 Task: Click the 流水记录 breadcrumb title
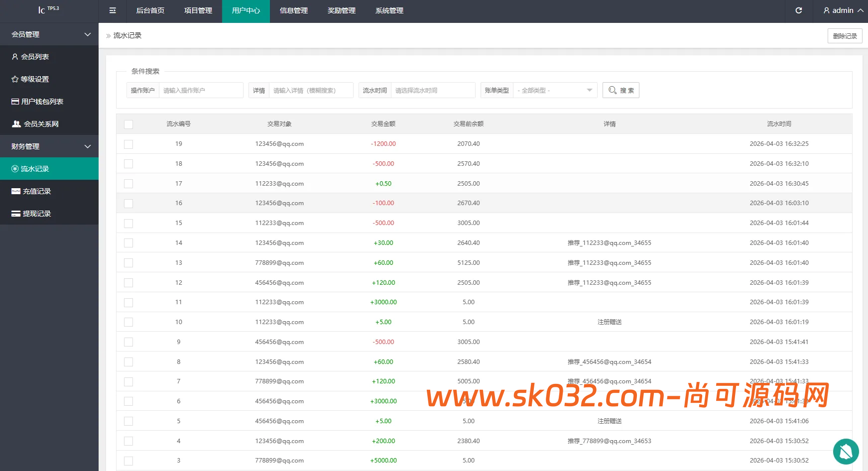pyautogui.click(x=127, y=35)
